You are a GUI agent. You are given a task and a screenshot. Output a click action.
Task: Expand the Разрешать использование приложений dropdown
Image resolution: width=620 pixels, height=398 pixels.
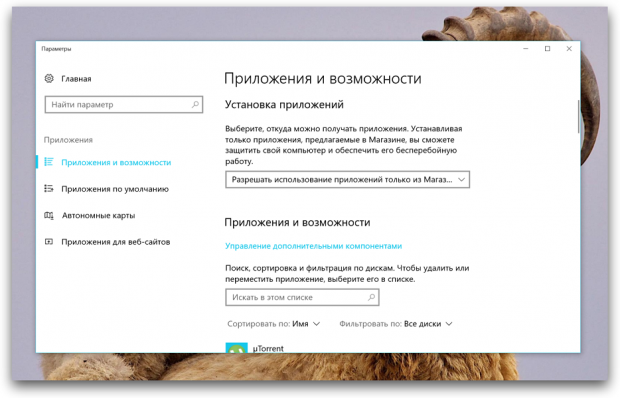348,179
